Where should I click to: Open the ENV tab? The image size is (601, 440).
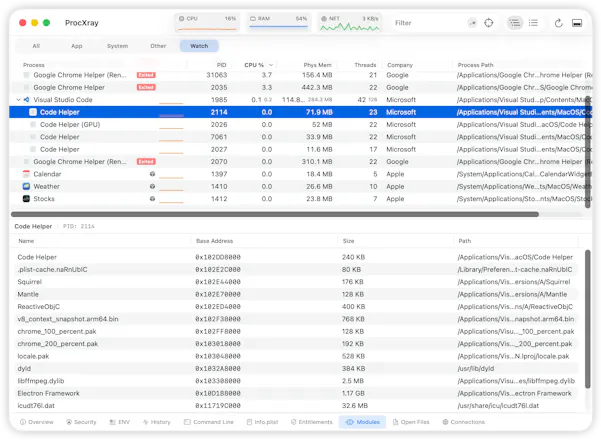(120, 422)
